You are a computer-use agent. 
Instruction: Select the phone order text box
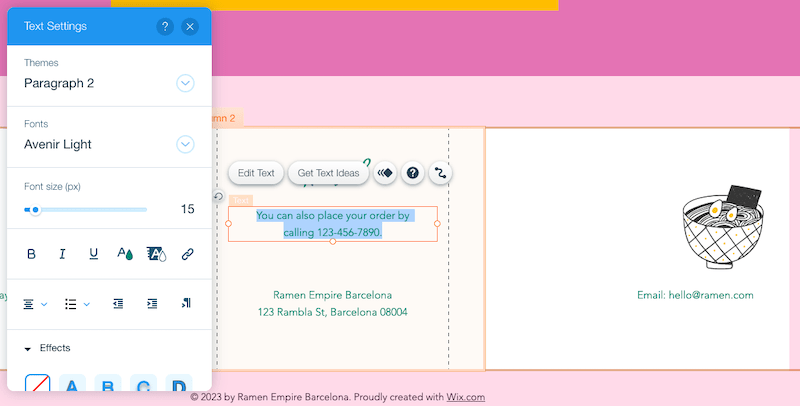coord(333,224)
